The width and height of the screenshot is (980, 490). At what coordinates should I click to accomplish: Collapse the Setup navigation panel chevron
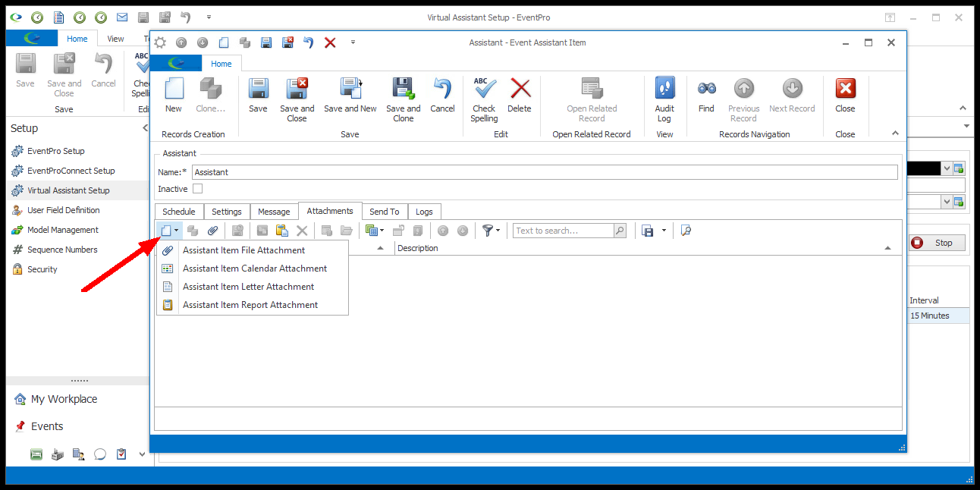(145, 128)
